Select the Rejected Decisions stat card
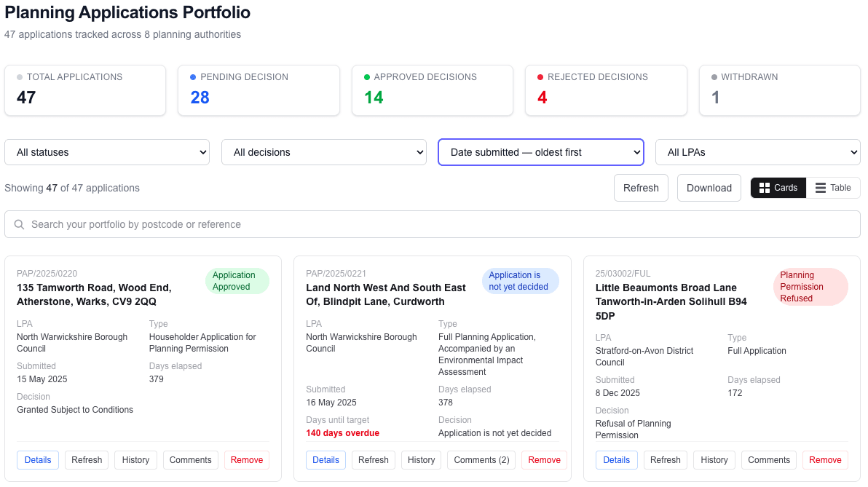 click(606, 90)
